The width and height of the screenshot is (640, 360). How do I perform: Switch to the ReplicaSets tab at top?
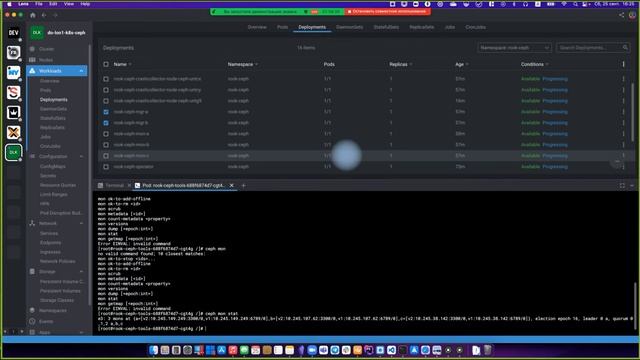click(422, 27)
